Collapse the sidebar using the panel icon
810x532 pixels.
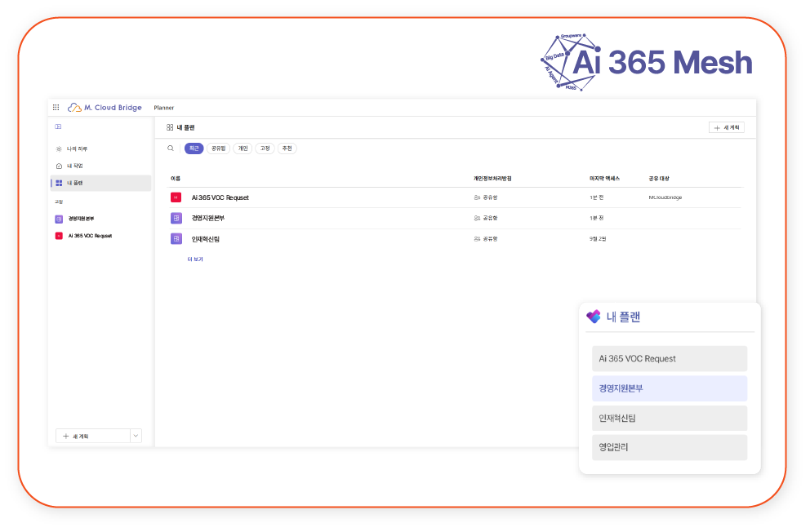pos(58,126)
